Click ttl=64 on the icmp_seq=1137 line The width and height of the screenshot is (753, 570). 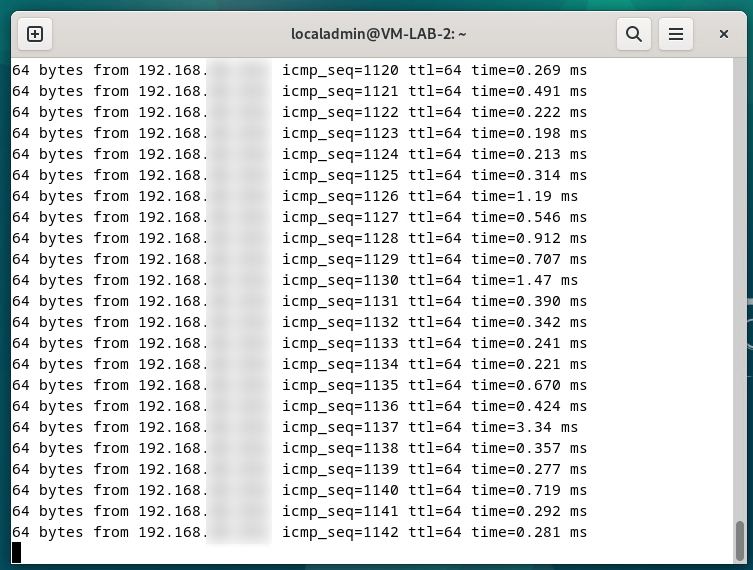(435, 427)
